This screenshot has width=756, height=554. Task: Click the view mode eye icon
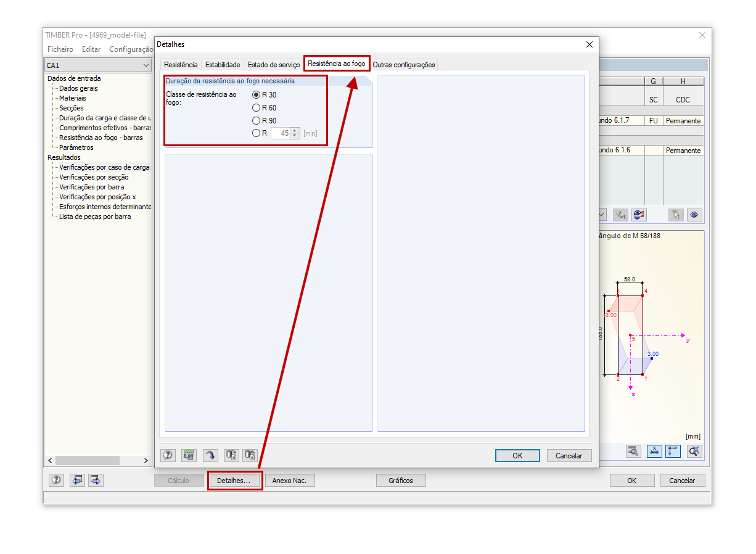(695, 215)
